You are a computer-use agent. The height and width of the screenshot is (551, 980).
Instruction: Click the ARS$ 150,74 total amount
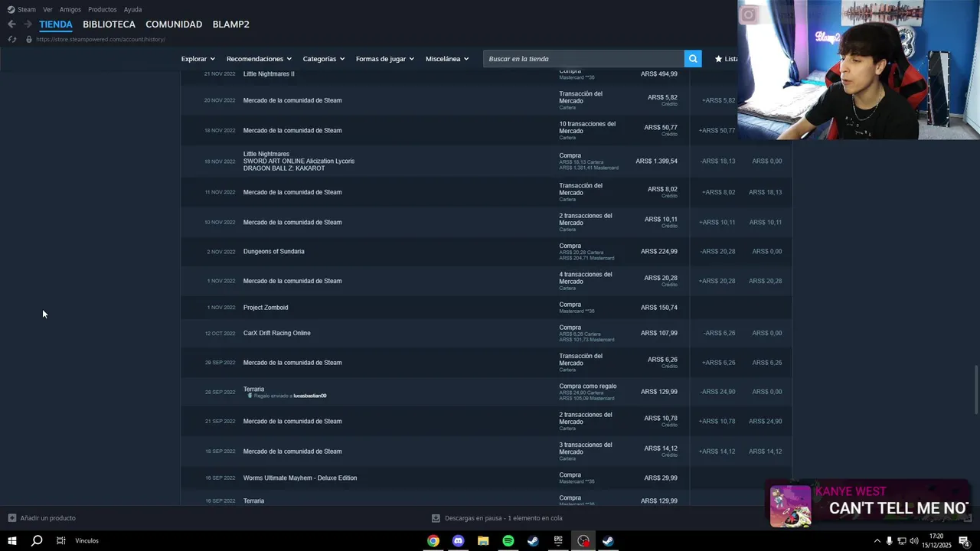point(659,308)
